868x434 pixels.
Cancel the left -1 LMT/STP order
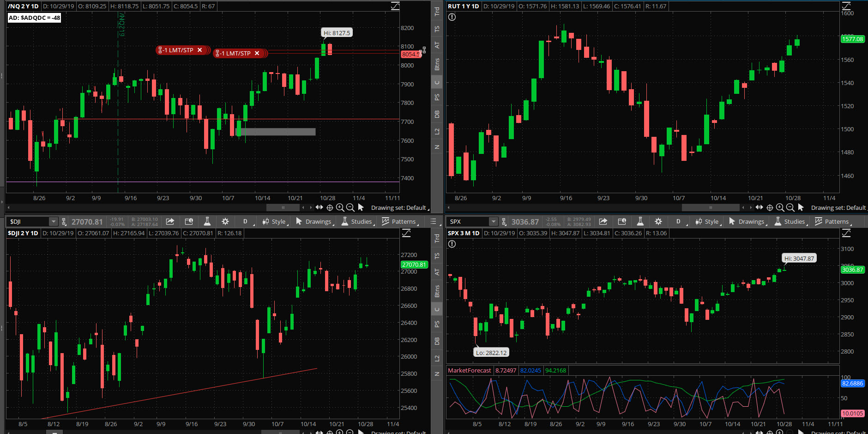pyautogui.click(x=199, y=50)
